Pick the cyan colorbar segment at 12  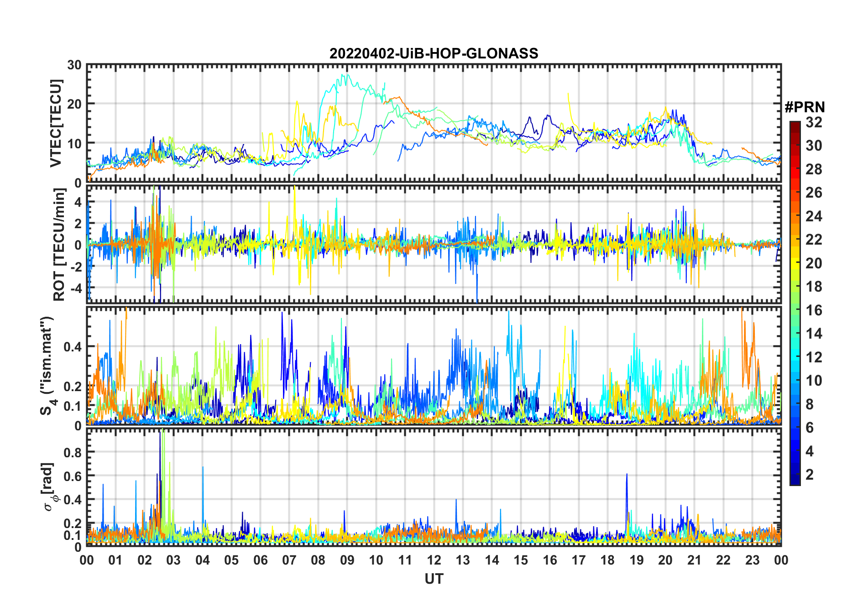click(x=795, y=356)
